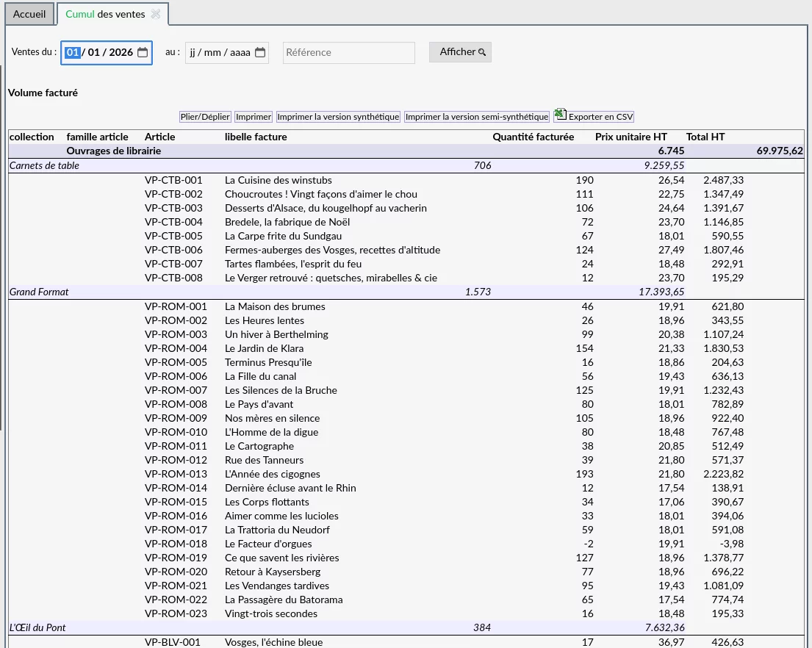Open the end date calendar picker icon
The image size is (812, 648).
(x=260, y=52)
